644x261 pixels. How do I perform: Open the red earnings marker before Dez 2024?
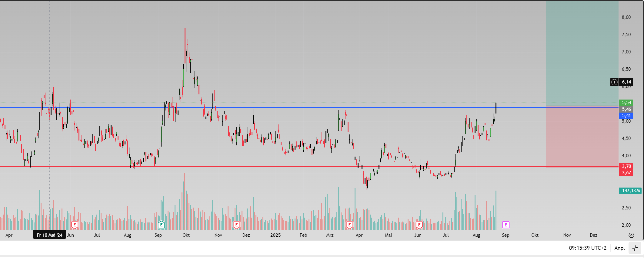click(x=236, y=225)
